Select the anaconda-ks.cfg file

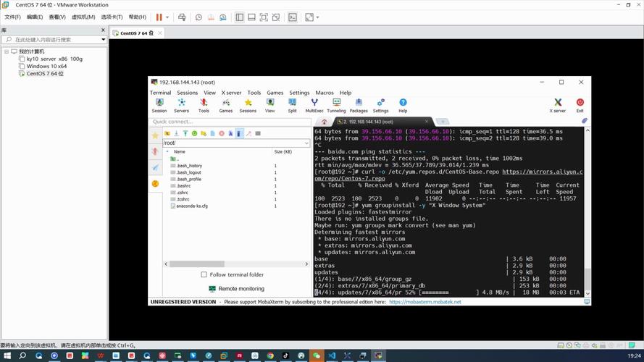(192, 206)
